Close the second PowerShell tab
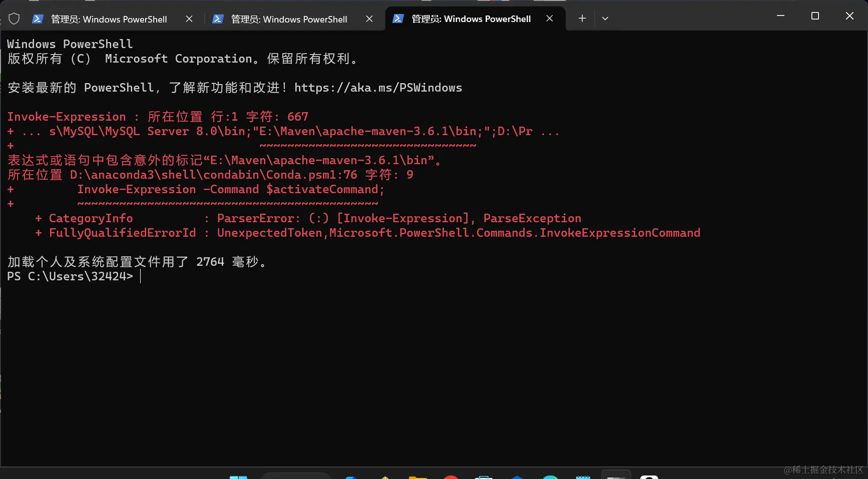 tap(369, 19)
